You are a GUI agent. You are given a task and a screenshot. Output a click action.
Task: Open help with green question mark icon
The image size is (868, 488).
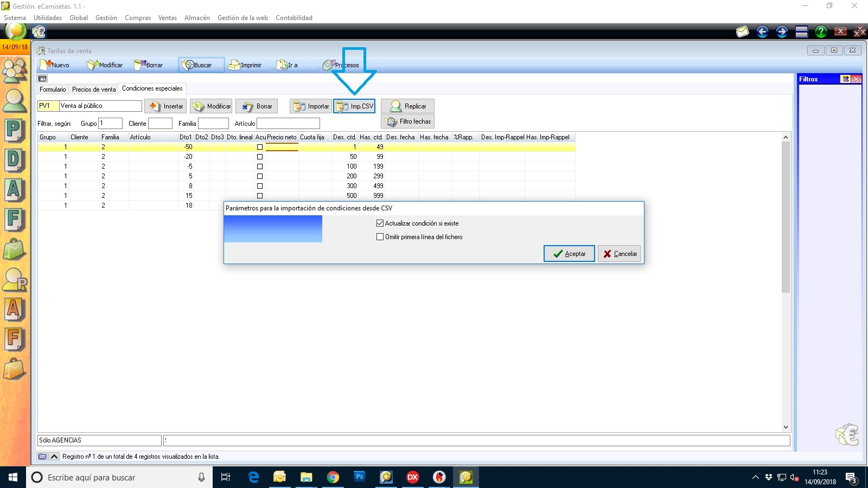(x=821, y=32)
